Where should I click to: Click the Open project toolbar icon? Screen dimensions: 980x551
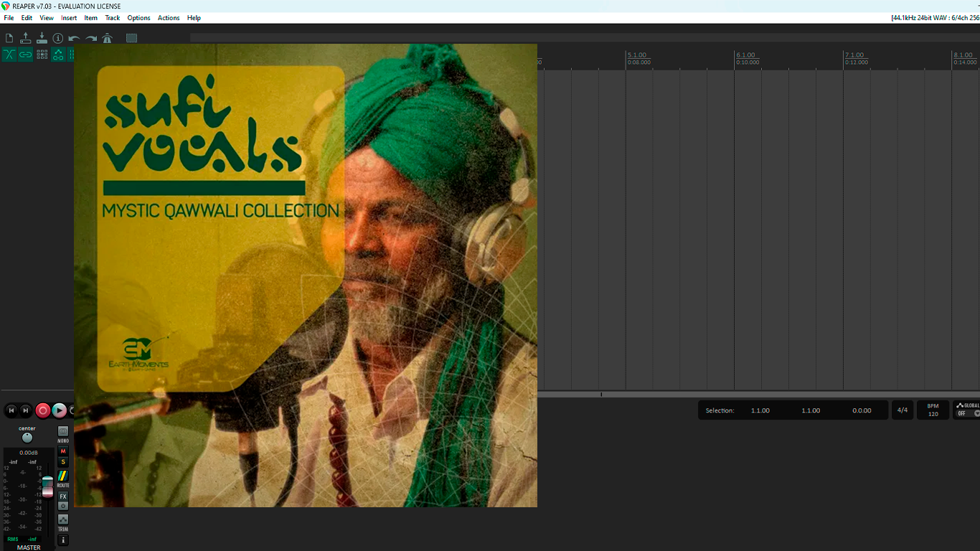point(26,38)
